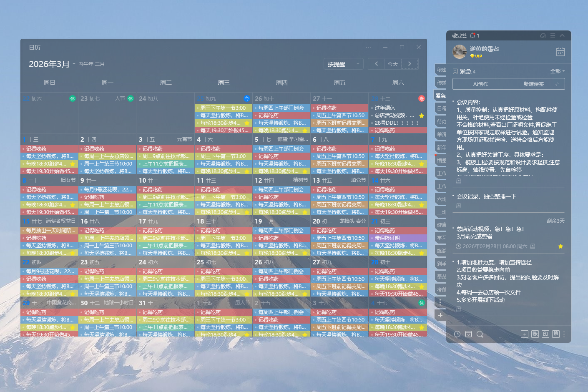The width and height of the screenshot is (588, 392).
Task: Toggle the star on 28号DDL event
Action: coord(422,123)
